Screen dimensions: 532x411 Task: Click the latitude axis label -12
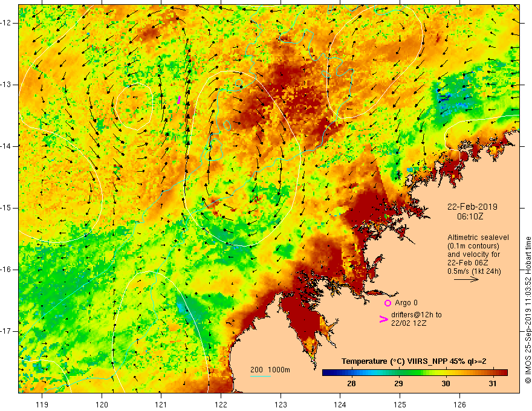pos(6,23)
